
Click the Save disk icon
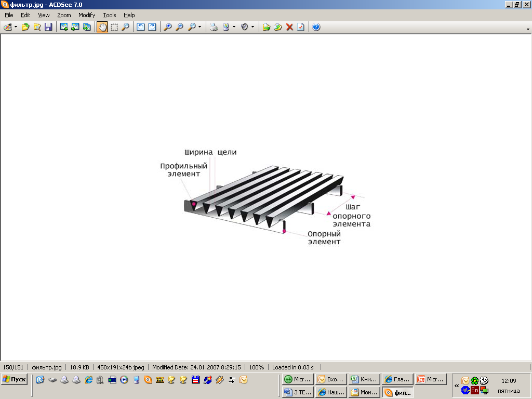[48, 27]
